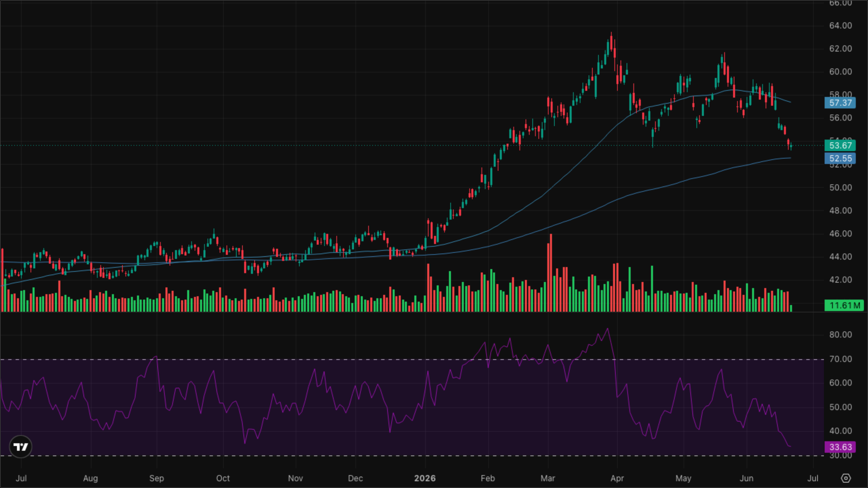Click the 80.00 RSI scale label

pyautogui.click(x=841, y=334)
